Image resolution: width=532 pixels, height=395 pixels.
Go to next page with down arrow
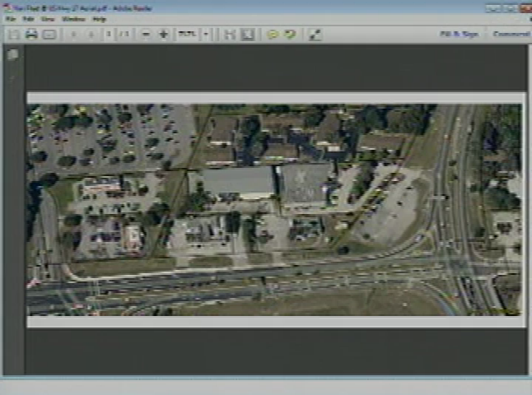(x=91, y=35)
